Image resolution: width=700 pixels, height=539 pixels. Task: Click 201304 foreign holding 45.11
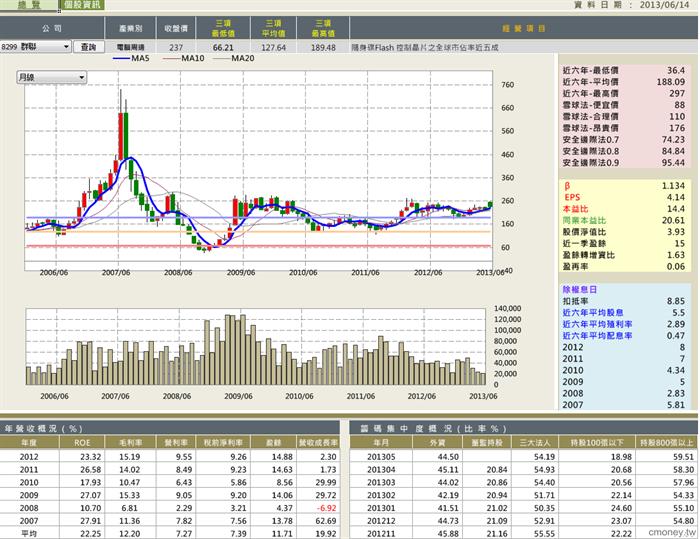coord(448,470)
